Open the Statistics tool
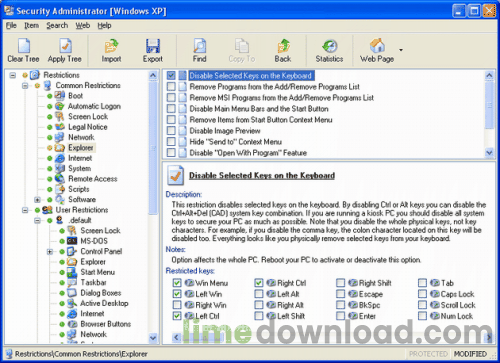 tap(329, 46)
